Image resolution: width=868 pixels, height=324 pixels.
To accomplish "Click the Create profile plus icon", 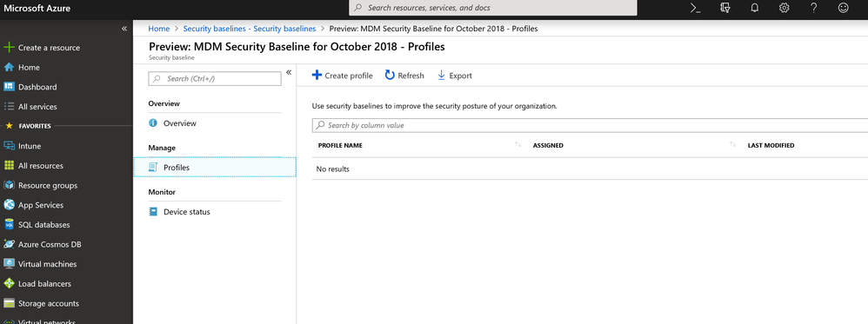I will (x=317, y=76).
